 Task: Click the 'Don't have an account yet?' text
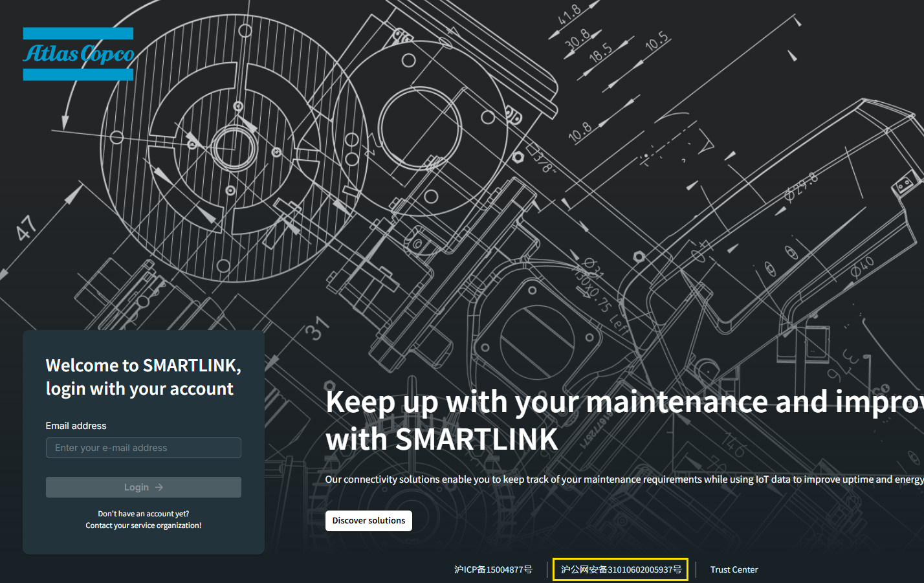click(144, 514)
